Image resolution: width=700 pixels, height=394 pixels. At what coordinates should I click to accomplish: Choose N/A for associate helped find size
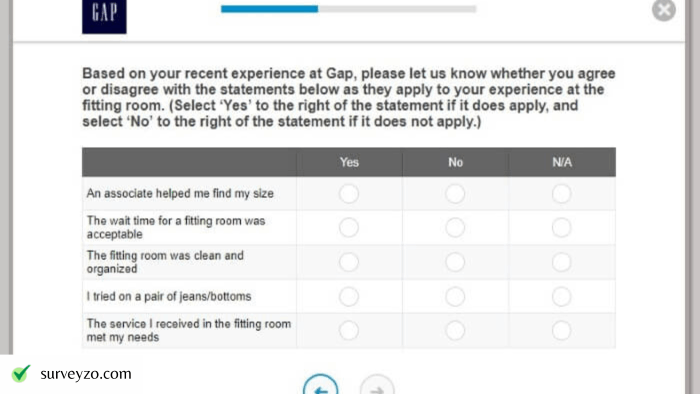click(561, 194)
